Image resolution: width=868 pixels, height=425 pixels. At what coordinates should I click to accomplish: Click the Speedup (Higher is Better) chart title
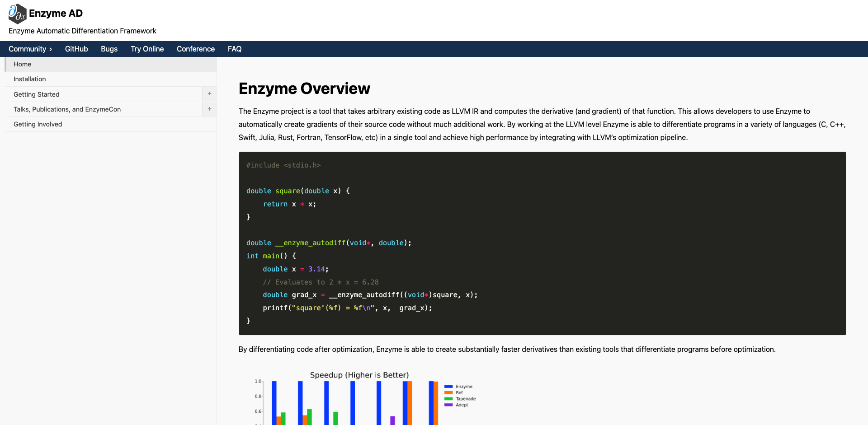coord(359,375)
